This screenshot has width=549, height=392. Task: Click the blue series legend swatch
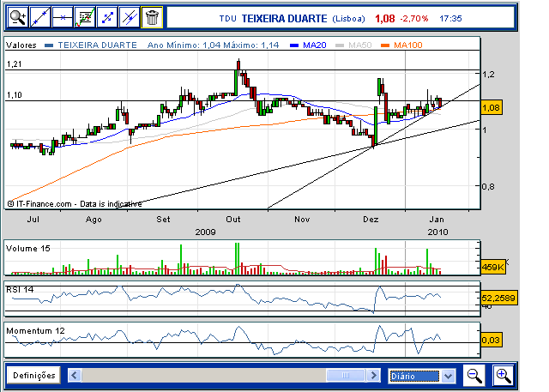pyautogui.click(x=49, y=45)
